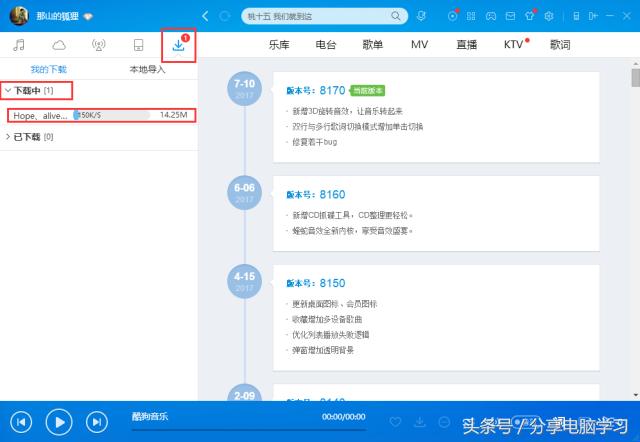The height and width of the screenshot is (442, 640).
Task: Click in the song search field
Action: (320, 16)
